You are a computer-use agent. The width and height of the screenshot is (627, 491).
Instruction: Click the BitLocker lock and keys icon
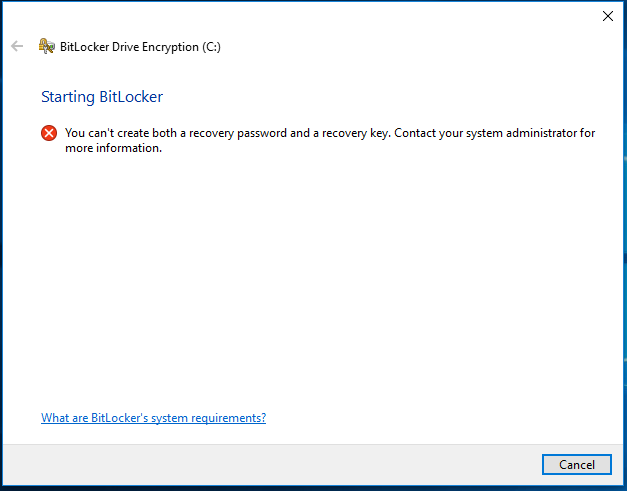coord(46,46)
